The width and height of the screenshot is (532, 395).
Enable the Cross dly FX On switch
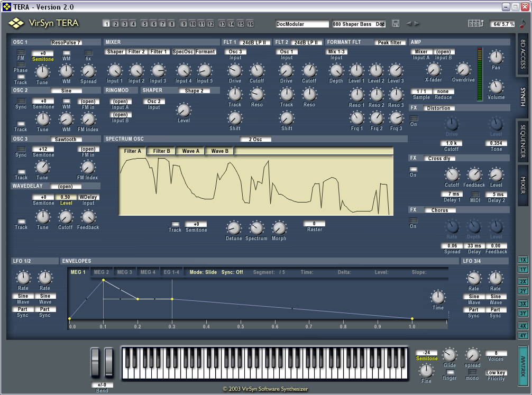point(413,169)
